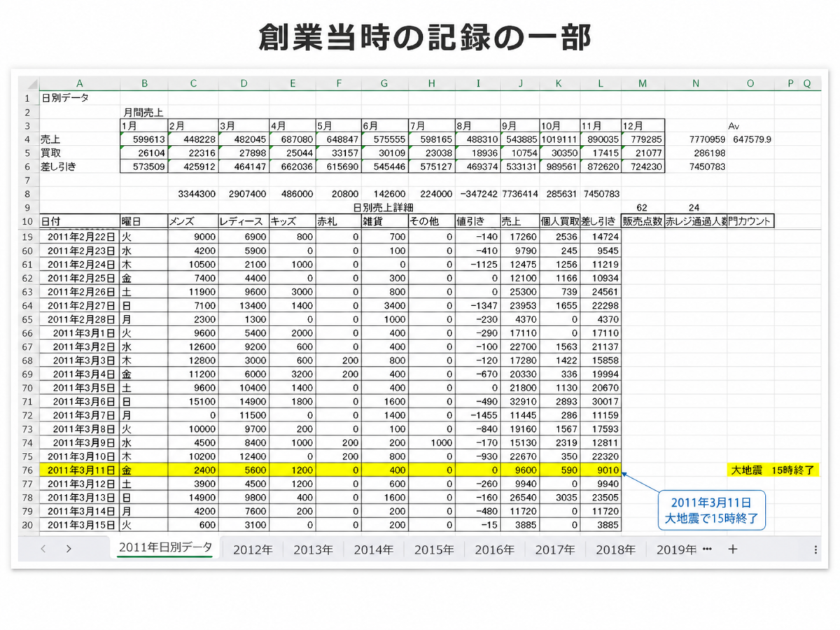Open the sheet tab bar options dots
Image resolution: width=840 pixels, height=630 pixels.
[x=815, y=549]
